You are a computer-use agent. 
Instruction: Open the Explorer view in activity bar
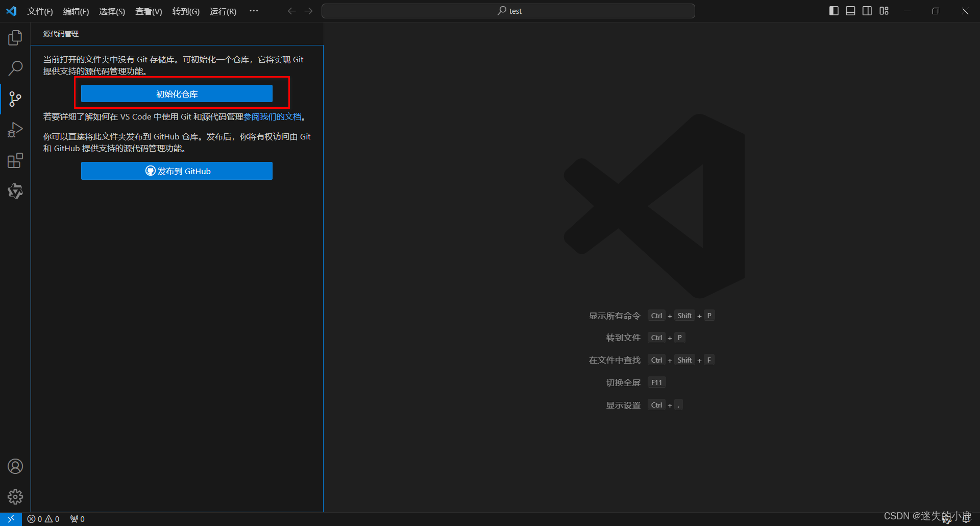15,38
